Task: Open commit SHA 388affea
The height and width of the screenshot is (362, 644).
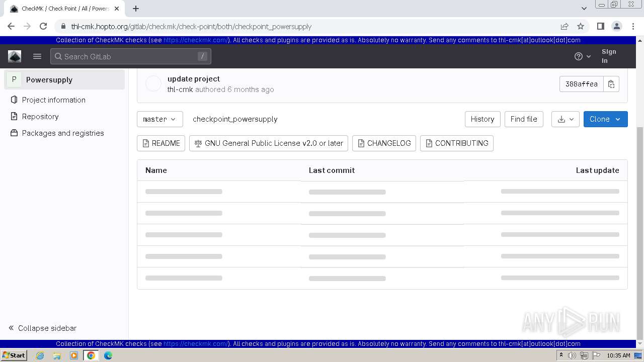Action: coord(581,84)
